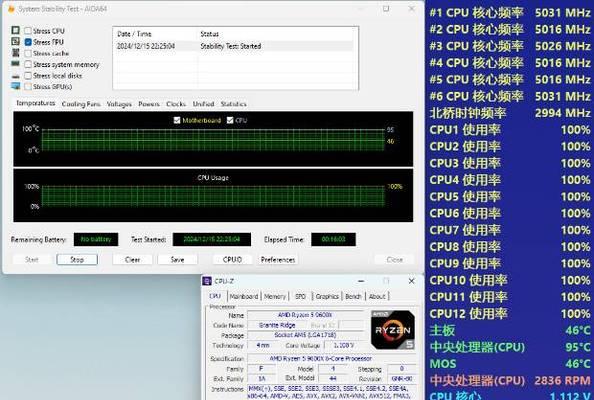Tick the Stress local disks checkbox
Viewport: 594px width, 400px height.
click(28, 76)
